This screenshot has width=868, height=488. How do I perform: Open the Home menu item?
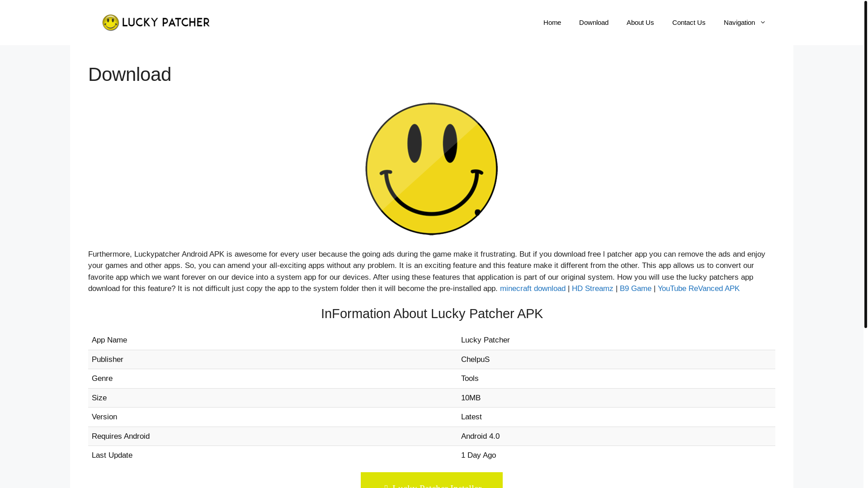[x=552, y=23]
